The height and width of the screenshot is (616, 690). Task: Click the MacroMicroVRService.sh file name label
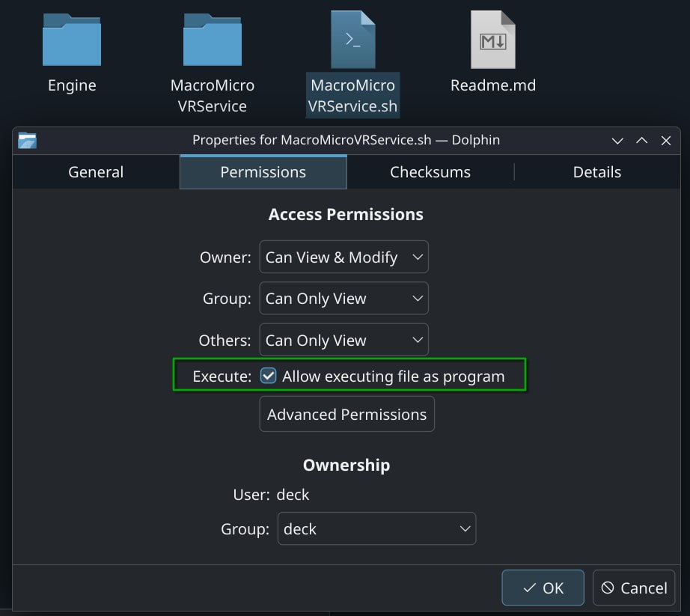coord(353,96)
